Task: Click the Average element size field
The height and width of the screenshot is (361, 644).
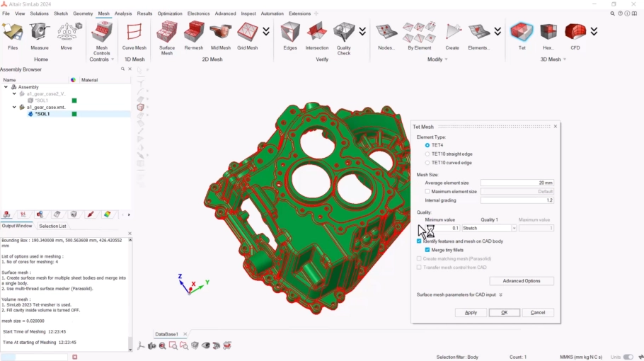Action: tap(517, 183)
